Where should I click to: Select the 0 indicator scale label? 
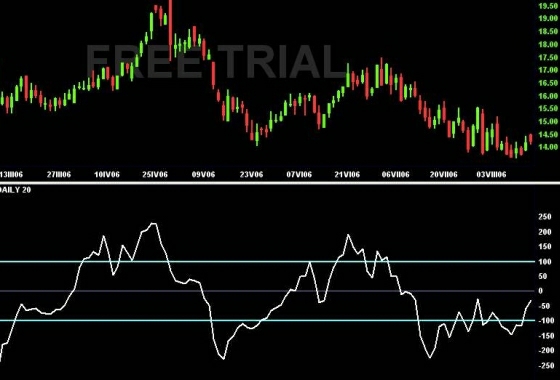[x=540, y=291]
